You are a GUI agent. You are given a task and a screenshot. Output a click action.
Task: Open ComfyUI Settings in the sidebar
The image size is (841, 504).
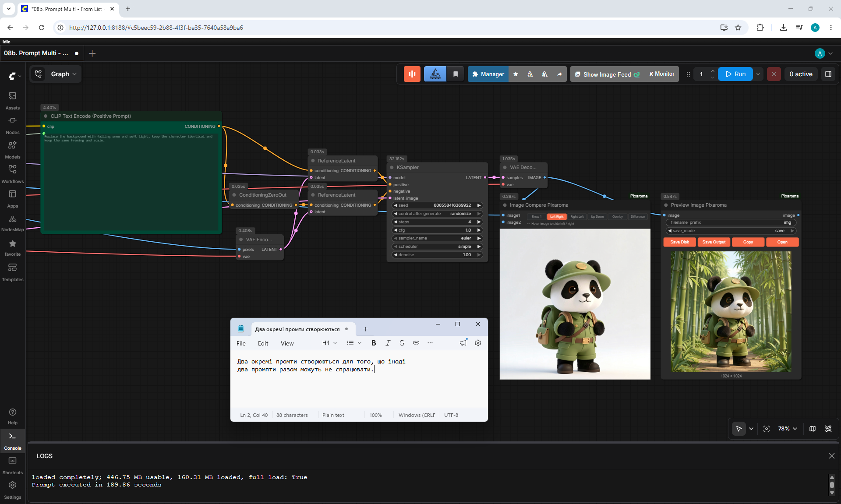pos(13,490)
